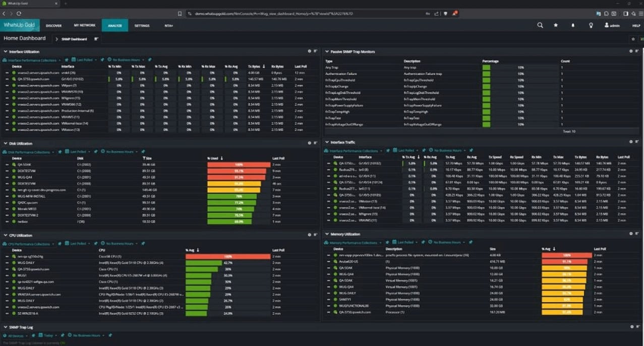This screenshot has width=644, height=346.
Task: Open the MY NETWORK menu
Action: tap(84, 25)
